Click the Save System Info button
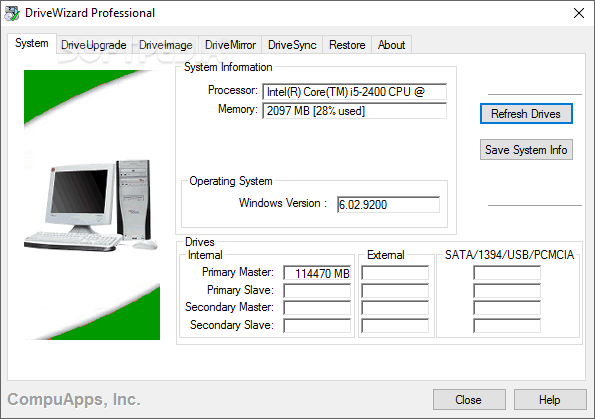Viewport: 595px width, 419px height. click(x=526, y=150)
